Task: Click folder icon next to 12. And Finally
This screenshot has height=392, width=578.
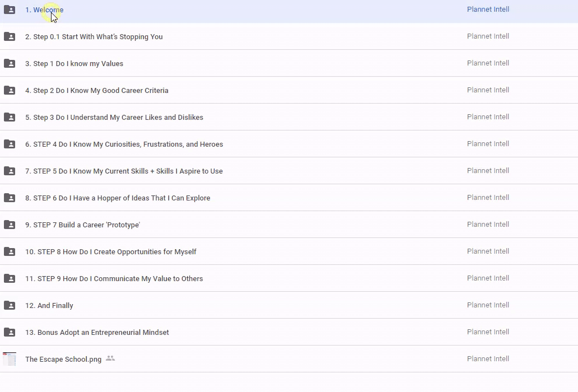Action: tap(10, 305)
